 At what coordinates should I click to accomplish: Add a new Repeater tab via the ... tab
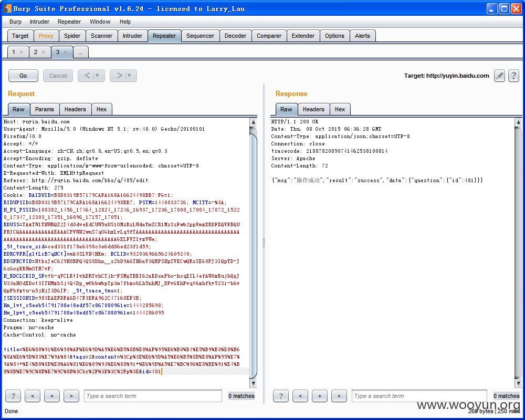(81, 52)
